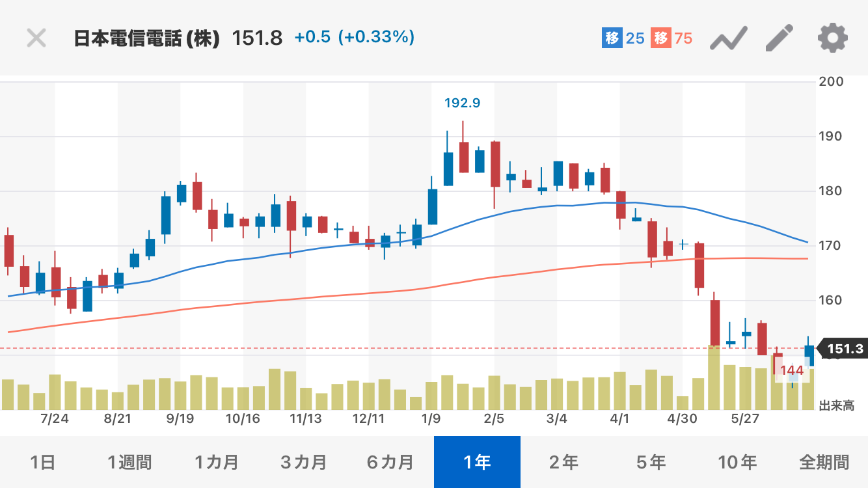Tap the 日本電信電話 (株) stock name
Screen dimensions: 868x488
click(146, 38)
